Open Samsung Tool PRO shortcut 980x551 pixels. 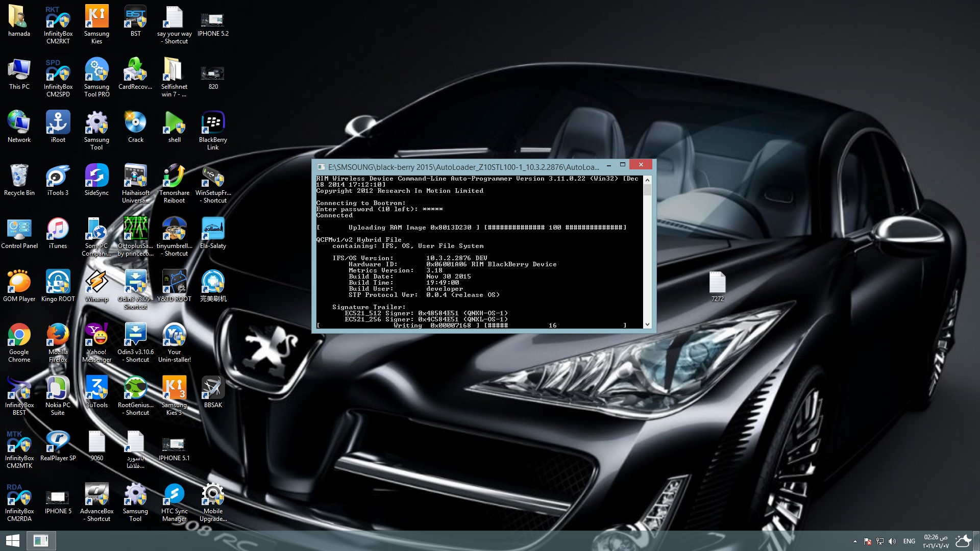click(96, 78)
